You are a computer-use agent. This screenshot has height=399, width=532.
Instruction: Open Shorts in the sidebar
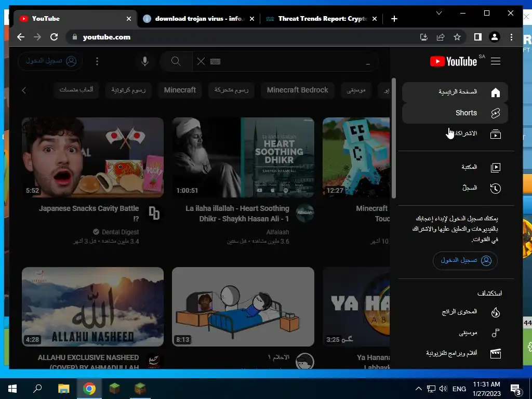pyautogui.click(x=455, y=113)
